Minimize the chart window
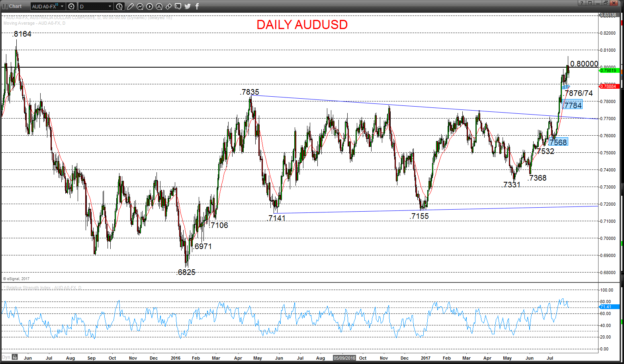Screen dimensions: 624x364 [x=598, y=3]
